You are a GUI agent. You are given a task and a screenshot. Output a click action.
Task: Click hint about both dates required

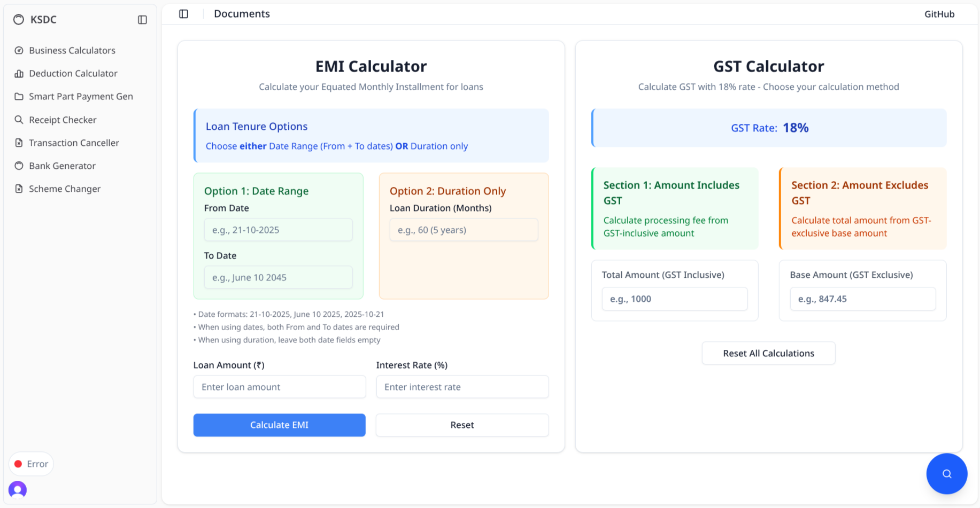point(296,327)
